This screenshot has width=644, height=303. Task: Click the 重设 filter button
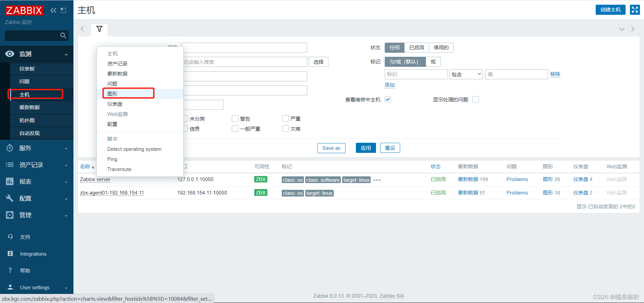[x=390, y=148]
